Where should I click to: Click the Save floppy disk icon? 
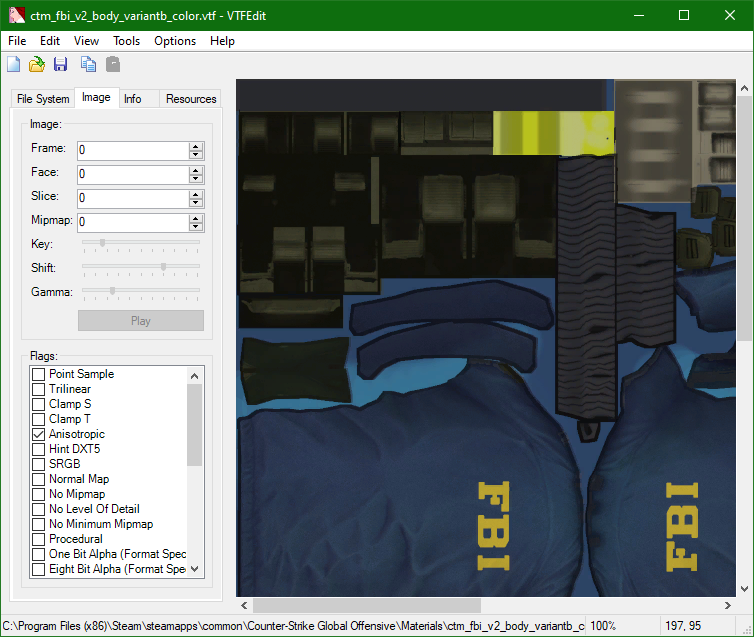[x=60, y=64]
